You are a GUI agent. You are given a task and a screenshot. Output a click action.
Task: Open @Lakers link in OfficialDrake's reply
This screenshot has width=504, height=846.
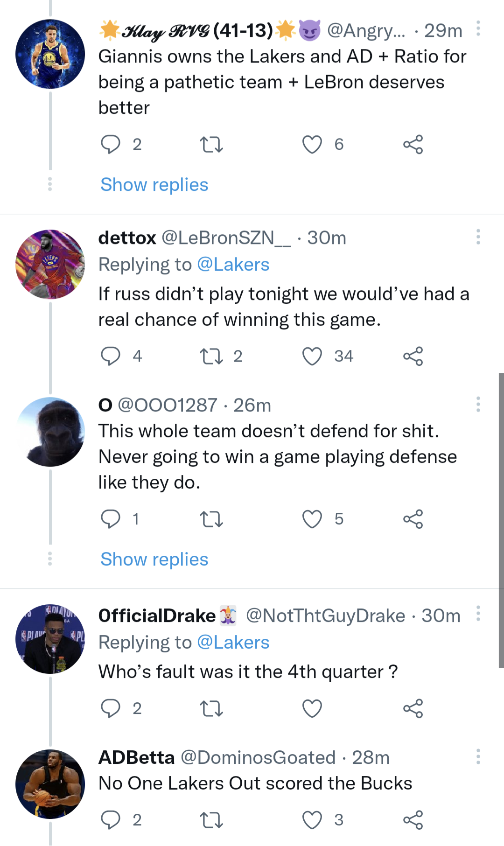233,643
